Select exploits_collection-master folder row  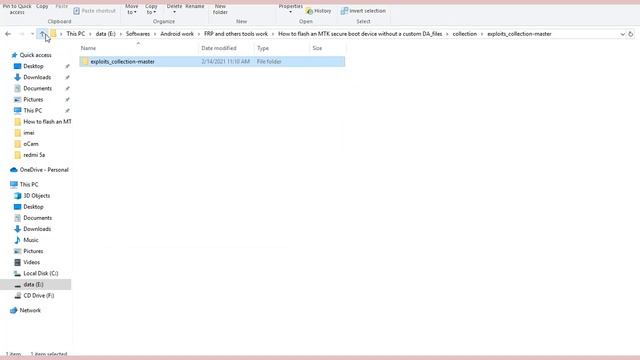pyautogui.click(x=212, y=62)
